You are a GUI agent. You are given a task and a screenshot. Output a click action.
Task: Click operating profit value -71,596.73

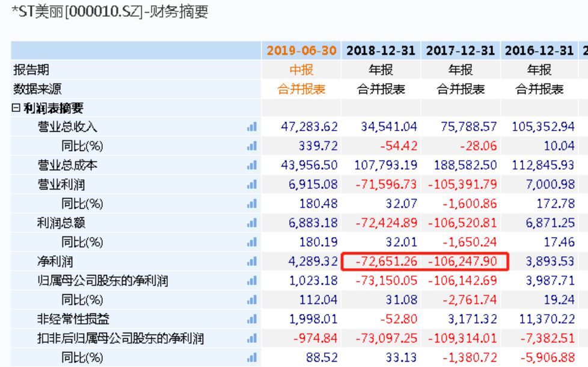tap(386, 185)
